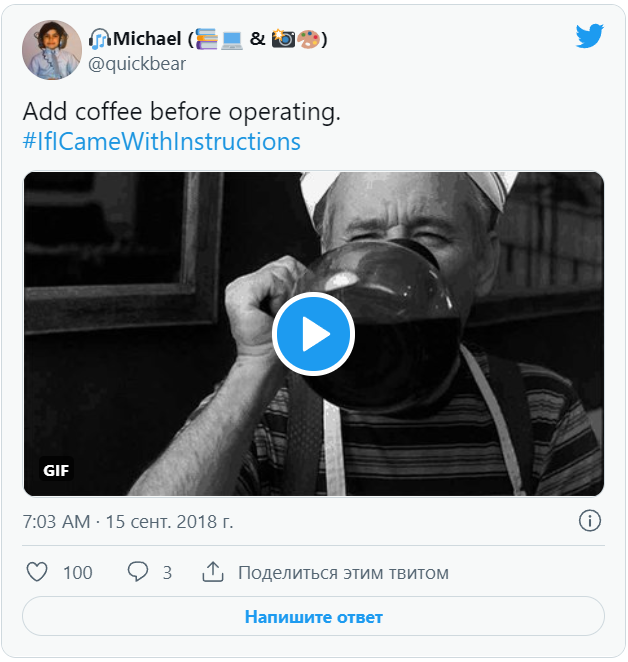628x662 pixels.
Task: Click the 3 replies count
Action: (167, 573)
